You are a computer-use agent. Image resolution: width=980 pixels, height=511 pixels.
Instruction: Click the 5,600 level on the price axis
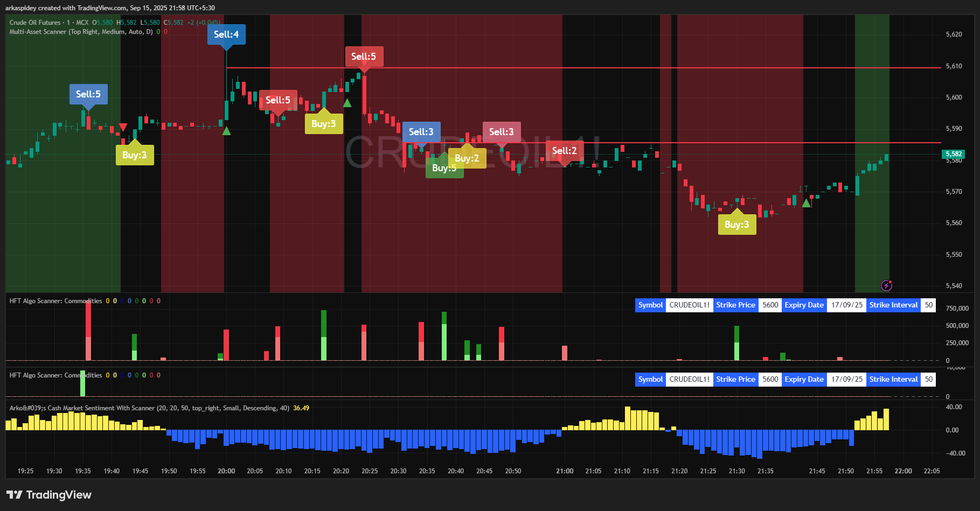(x=954, y=97)
